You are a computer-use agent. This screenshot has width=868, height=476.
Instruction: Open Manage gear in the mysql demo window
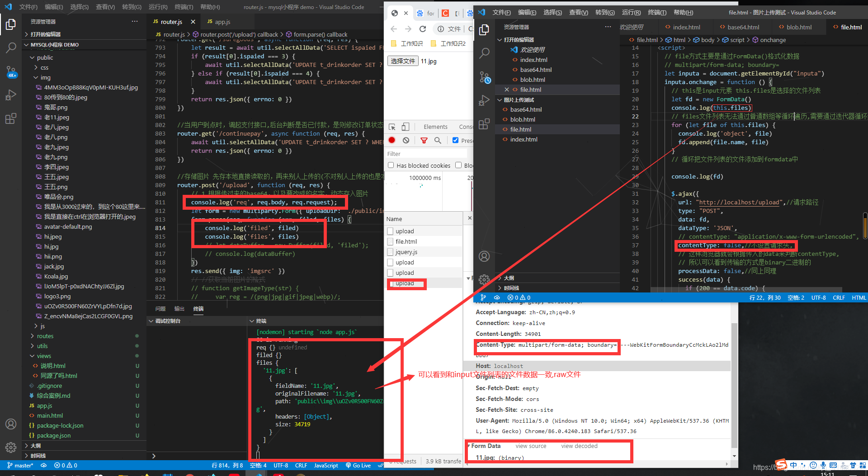[x=11, y=448]
